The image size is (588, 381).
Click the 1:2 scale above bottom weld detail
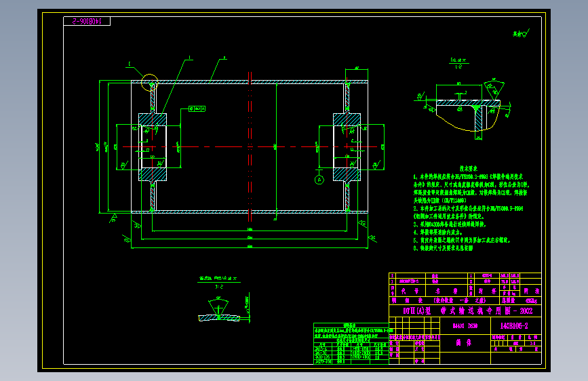[219, 287]
